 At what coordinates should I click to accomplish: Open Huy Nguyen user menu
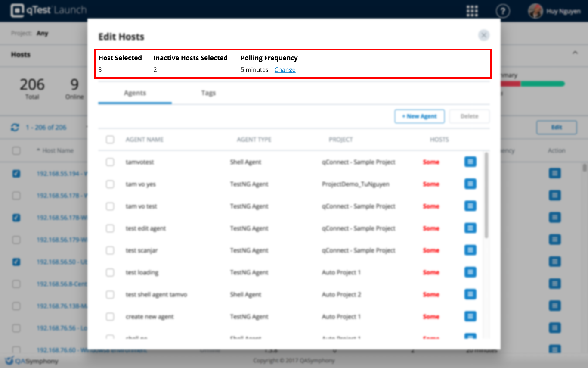click(554, 11)
